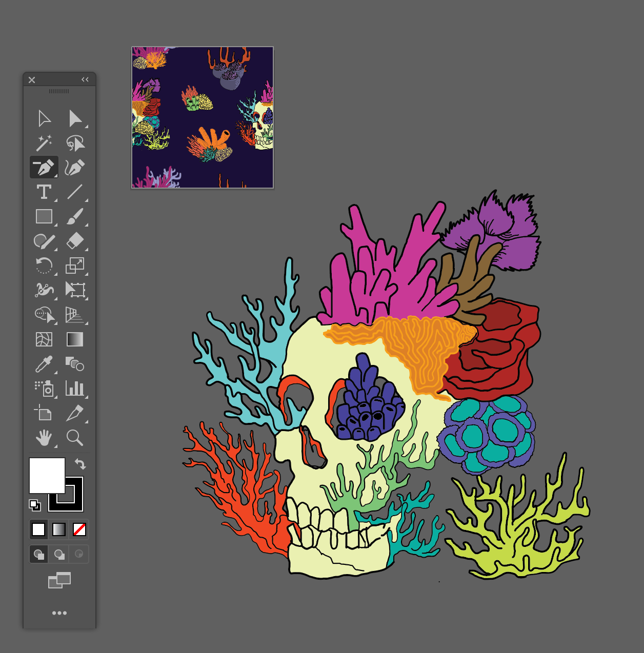This screenshot has height=653, width=644.
Task: Click the toolbar drag grip handle
Action: click(x=59, y=91)
